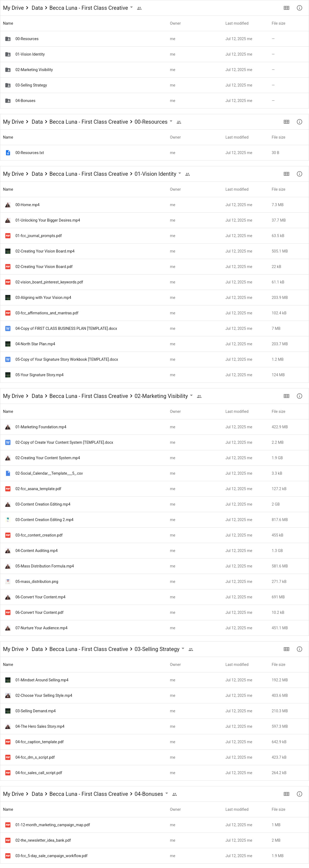The height and width of the screenshot is (868, 309).
Task: Open the dropdown arrow beside 04-Bonuses breadcrumb
Action: pos(167,793)
